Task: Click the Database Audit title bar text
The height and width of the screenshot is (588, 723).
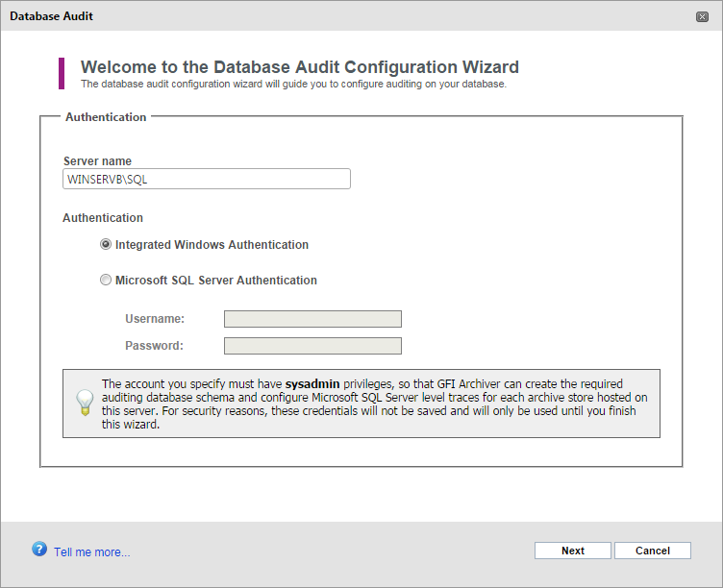Action: coord(51,16)
